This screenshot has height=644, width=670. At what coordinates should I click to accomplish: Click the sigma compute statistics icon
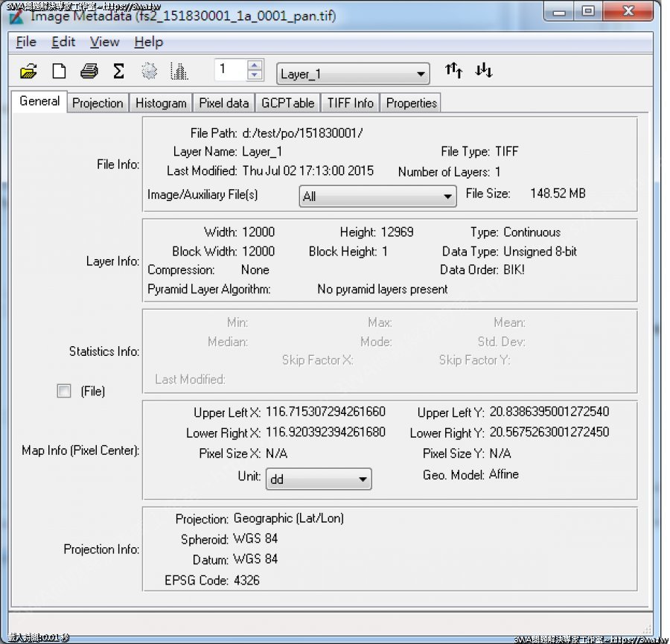[118, 71]
